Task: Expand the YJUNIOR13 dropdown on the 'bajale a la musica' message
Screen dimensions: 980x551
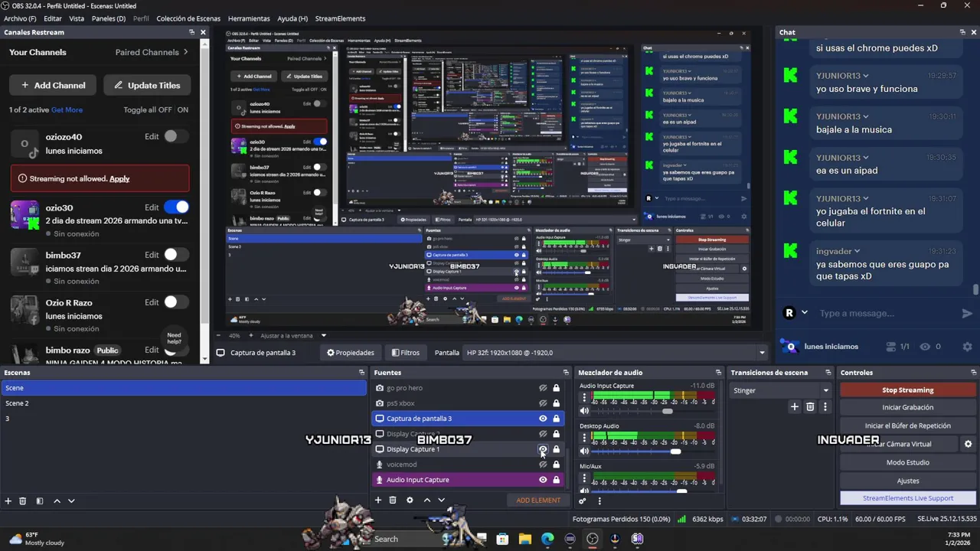Action: click(866, 116)
